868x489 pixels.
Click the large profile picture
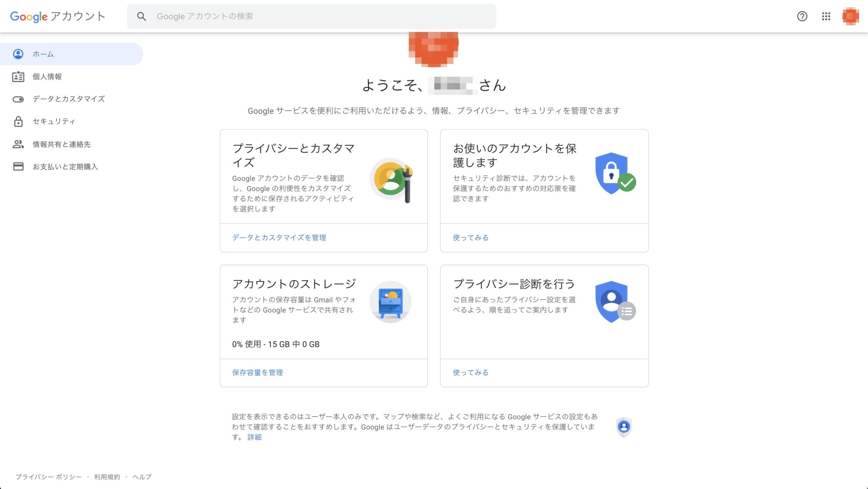[434, 49]
